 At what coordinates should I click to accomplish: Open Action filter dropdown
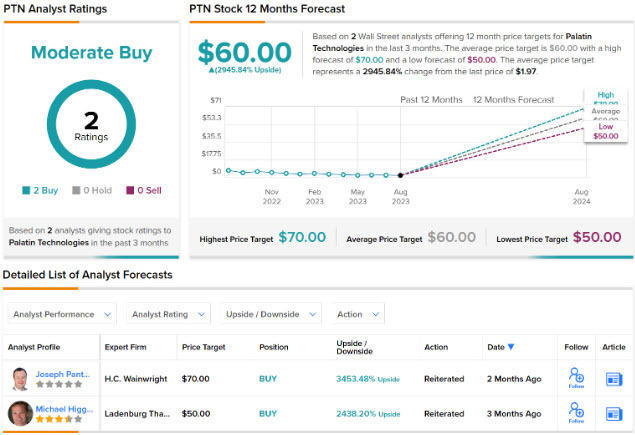[x=358, y=314]
